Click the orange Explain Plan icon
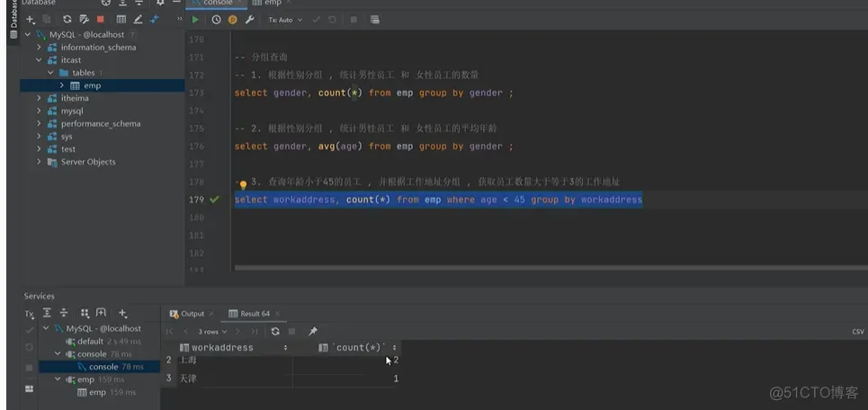Screen dimensions: 868x410 (x=232, y=20)
